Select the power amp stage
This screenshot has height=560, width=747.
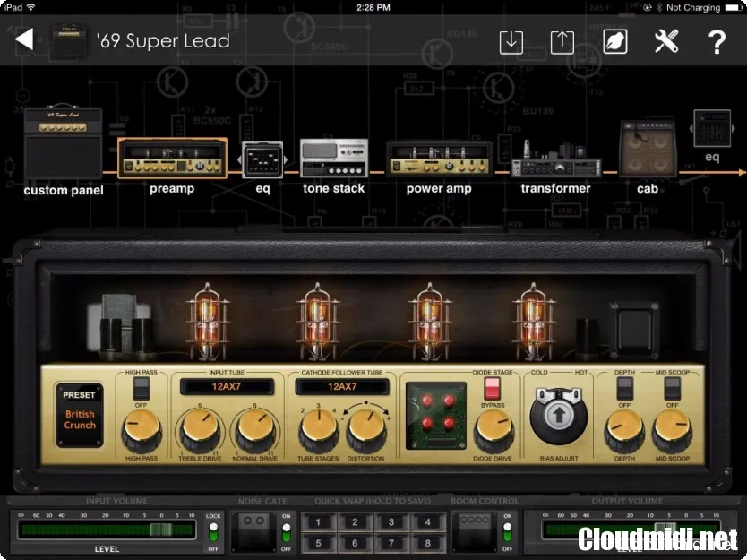pyautogui.click(x=438, y=160)
